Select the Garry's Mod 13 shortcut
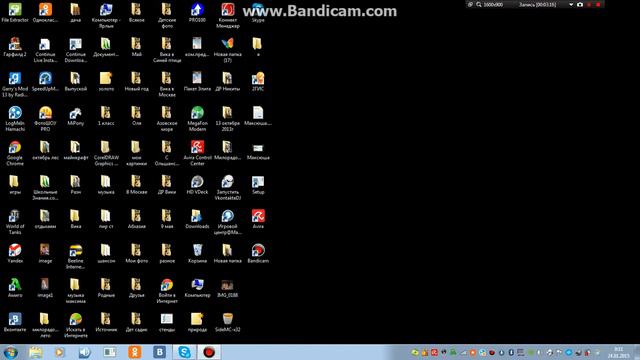This screenshot has height=360, width=640. (x=15, y=84)
